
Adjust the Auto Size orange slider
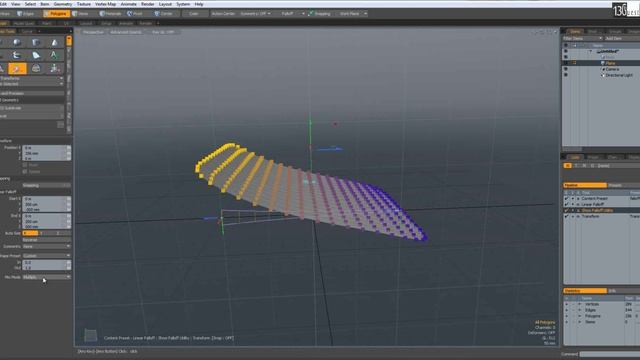[31, 233]
